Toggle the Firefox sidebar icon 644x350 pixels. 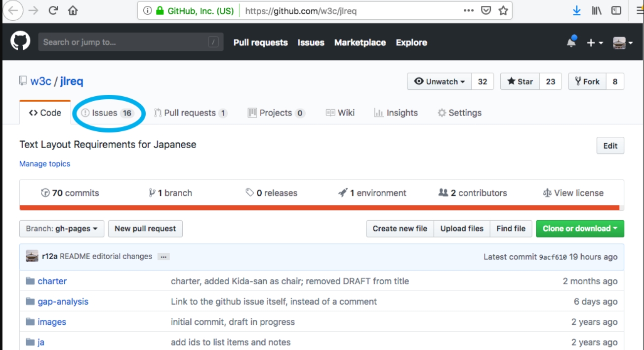click(x=616, y=10)
